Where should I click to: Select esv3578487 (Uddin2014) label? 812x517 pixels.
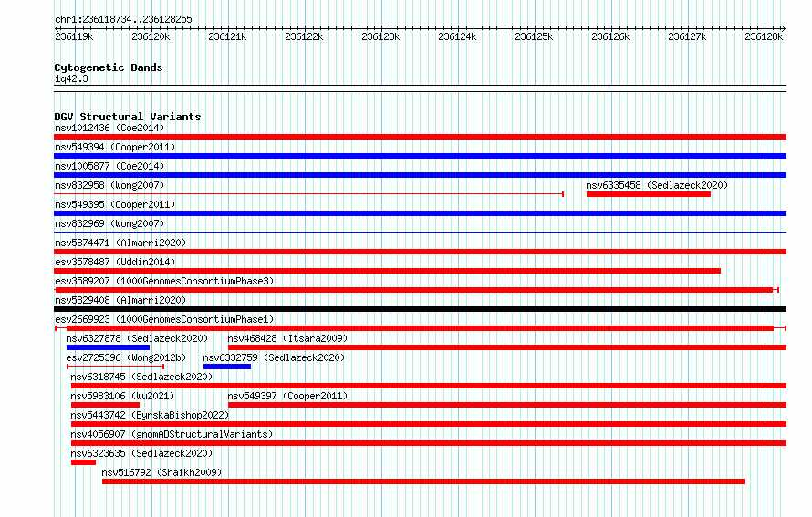click(x=115, y=262)
